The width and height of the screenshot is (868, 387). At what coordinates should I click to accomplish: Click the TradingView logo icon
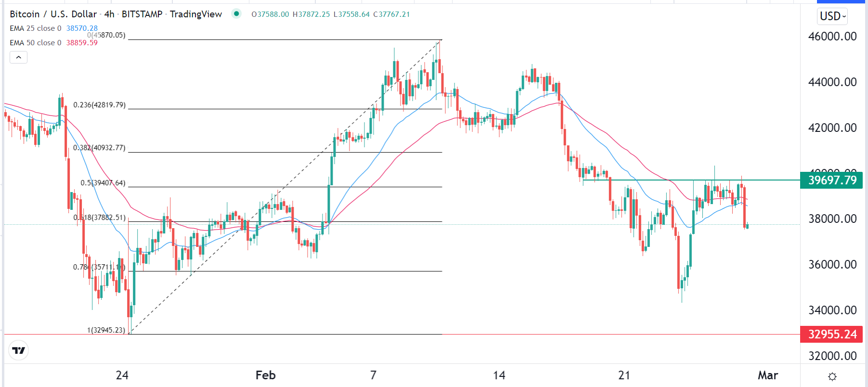[19, 350]
